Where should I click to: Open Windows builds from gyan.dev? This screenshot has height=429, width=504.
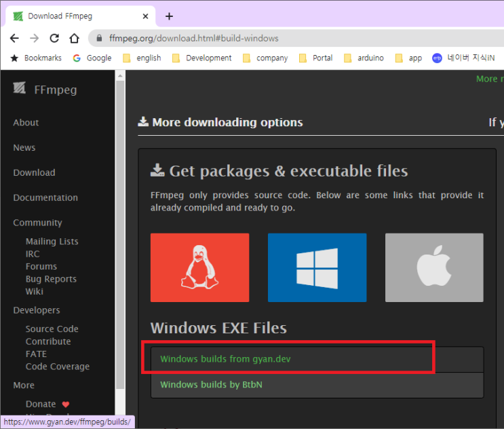tap(225, 359)
